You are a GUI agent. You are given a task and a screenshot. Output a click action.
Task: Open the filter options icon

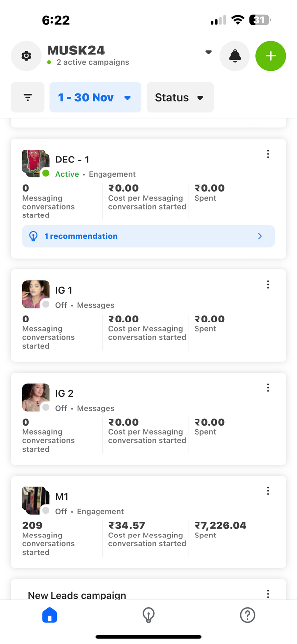[28, 98]
